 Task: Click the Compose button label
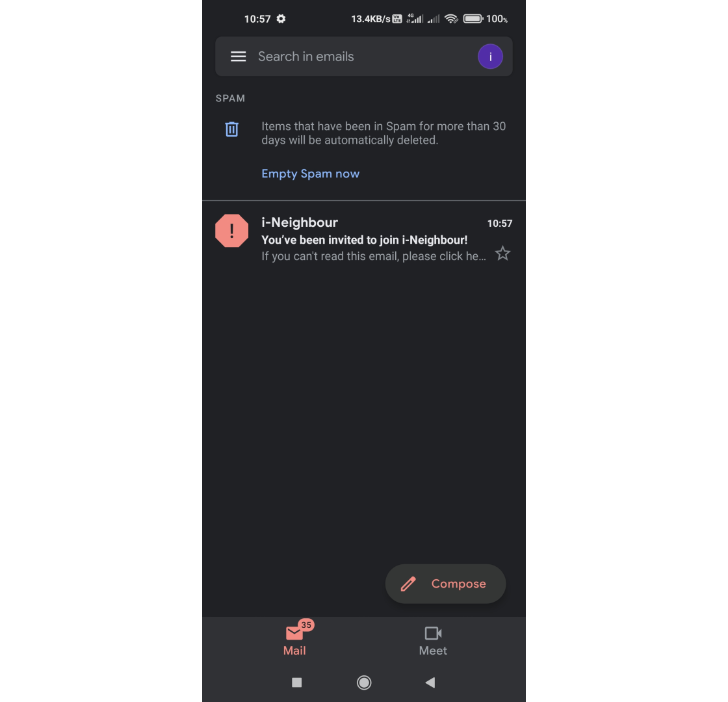pos(459,584)
